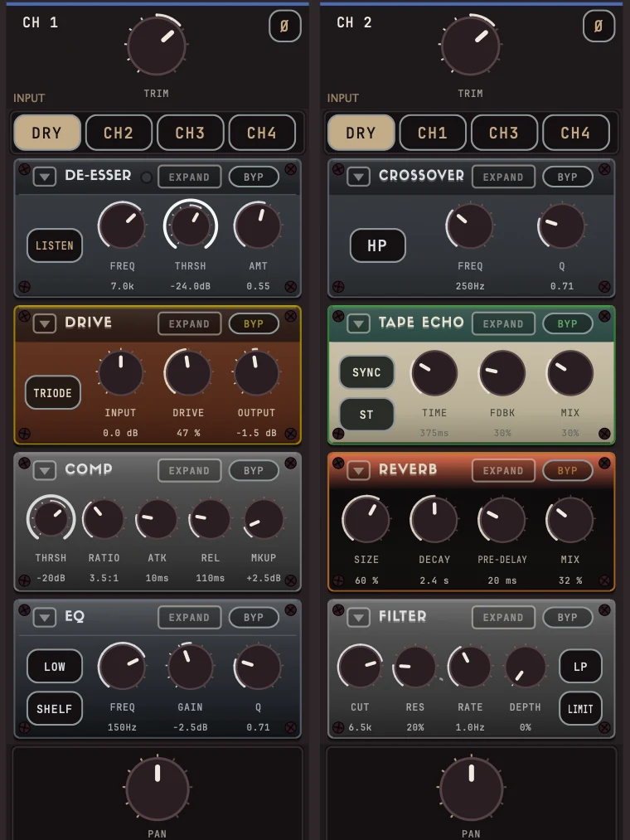Click EXPAND on COMP module
This screenshot has width=630, height=840.
click(x=189, y=470)
